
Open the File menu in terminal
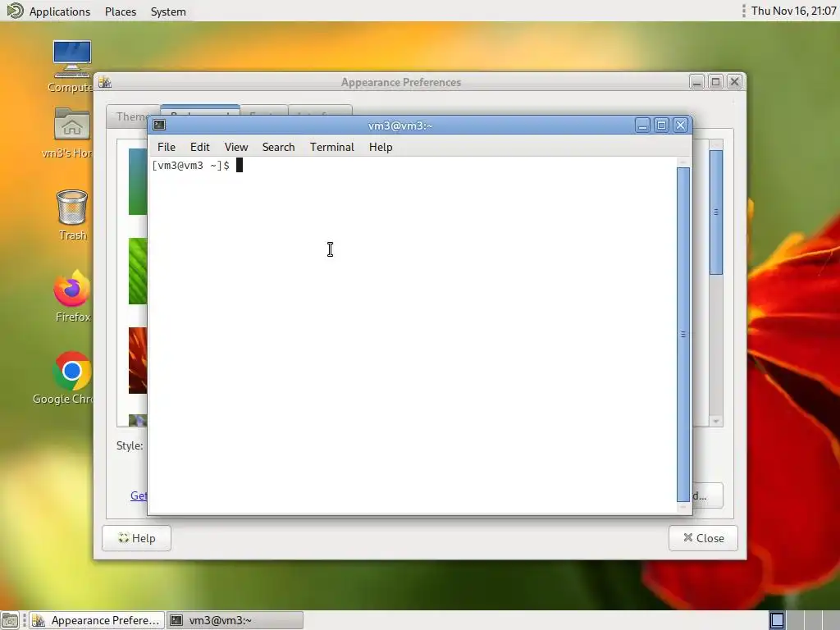coord(166,147)
